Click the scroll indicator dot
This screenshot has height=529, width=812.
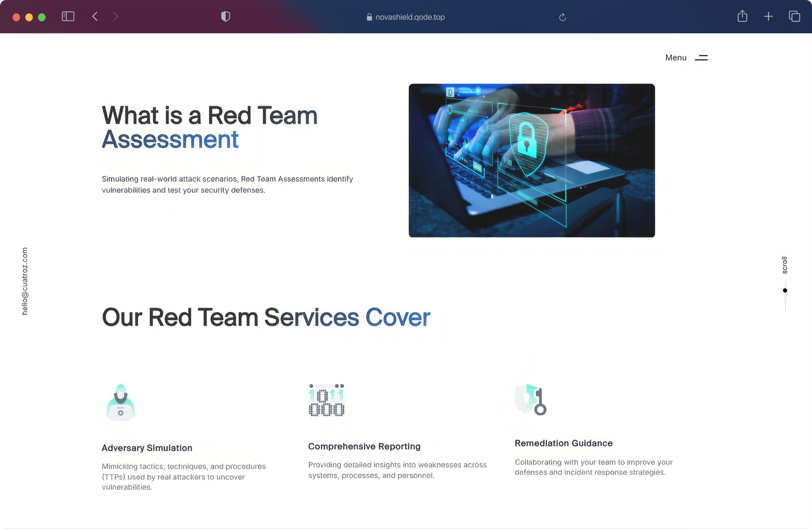point(785,291)
